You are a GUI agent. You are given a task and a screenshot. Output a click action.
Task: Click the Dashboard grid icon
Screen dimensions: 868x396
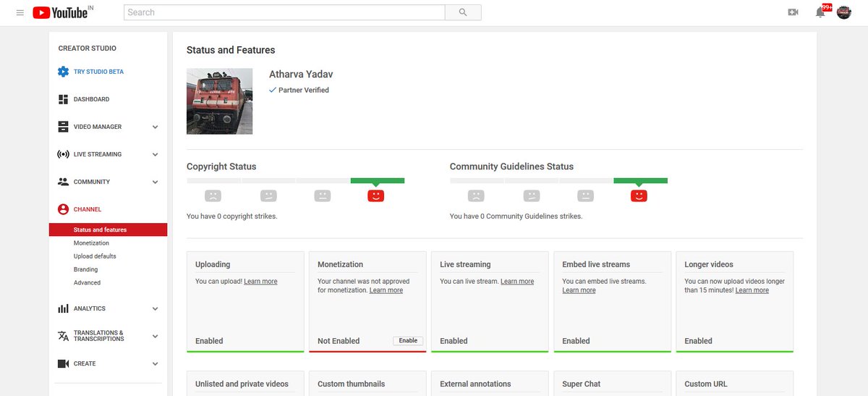click(63, 99)
